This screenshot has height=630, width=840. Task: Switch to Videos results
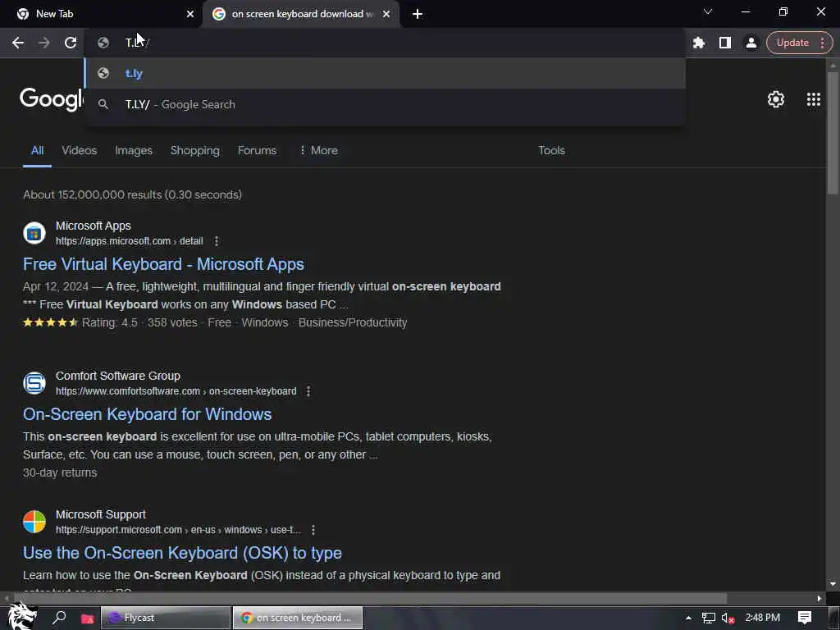(x=80, y=151)
